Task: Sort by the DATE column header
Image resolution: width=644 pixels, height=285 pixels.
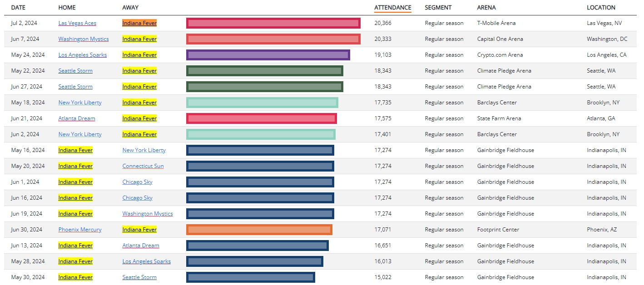Action: (x=18, y=7)
